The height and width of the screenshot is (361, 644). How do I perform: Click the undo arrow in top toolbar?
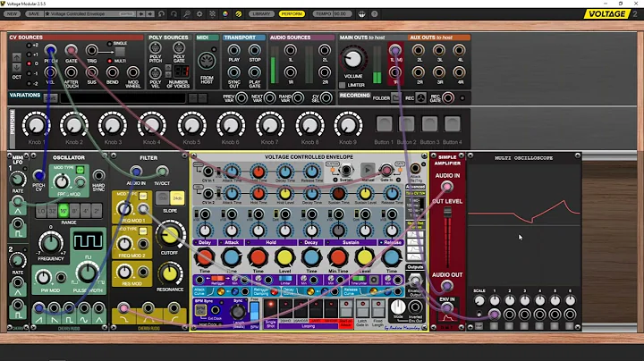(161, 13)
